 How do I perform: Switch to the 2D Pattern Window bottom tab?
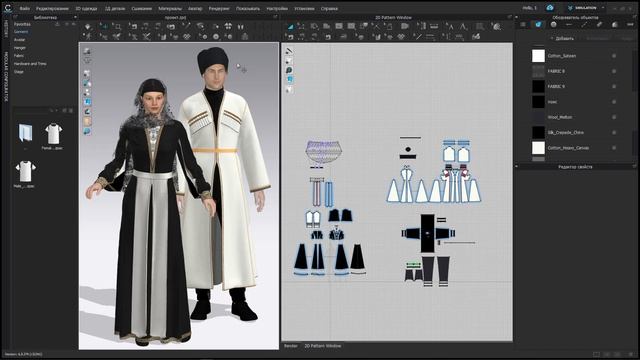pos(322,346)
